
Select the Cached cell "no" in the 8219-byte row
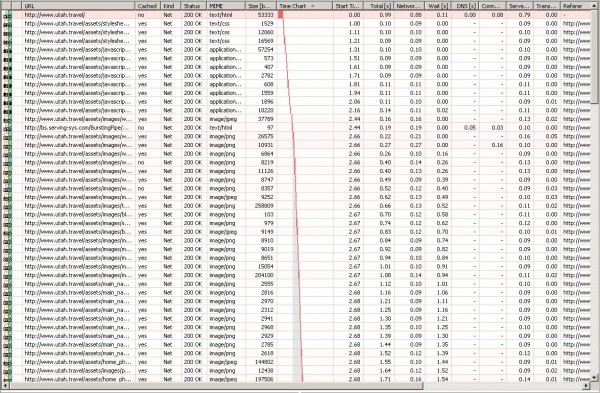[x=148, y=163]
